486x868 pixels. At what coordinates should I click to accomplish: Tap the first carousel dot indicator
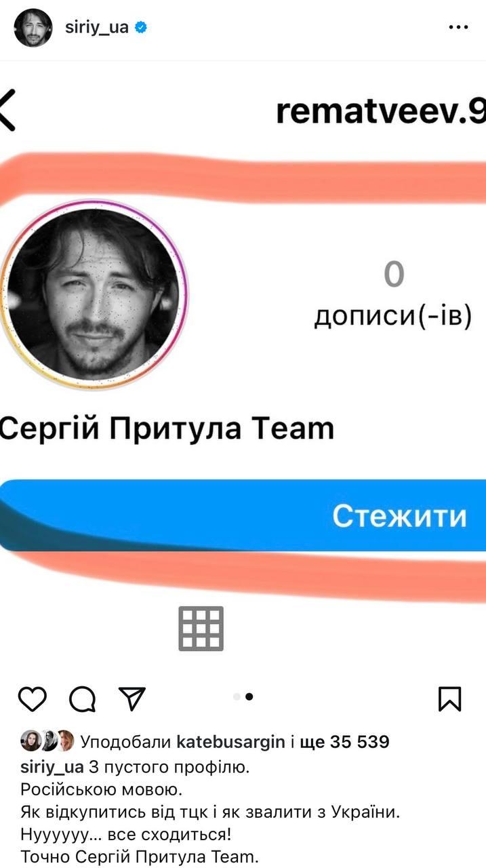tap(236, 696)
